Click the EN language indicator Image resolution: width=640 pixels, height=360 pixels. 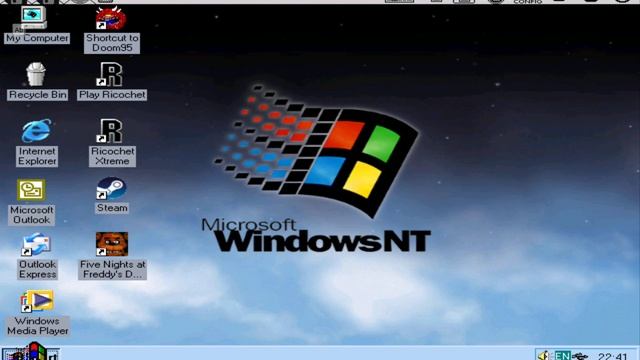562,356
